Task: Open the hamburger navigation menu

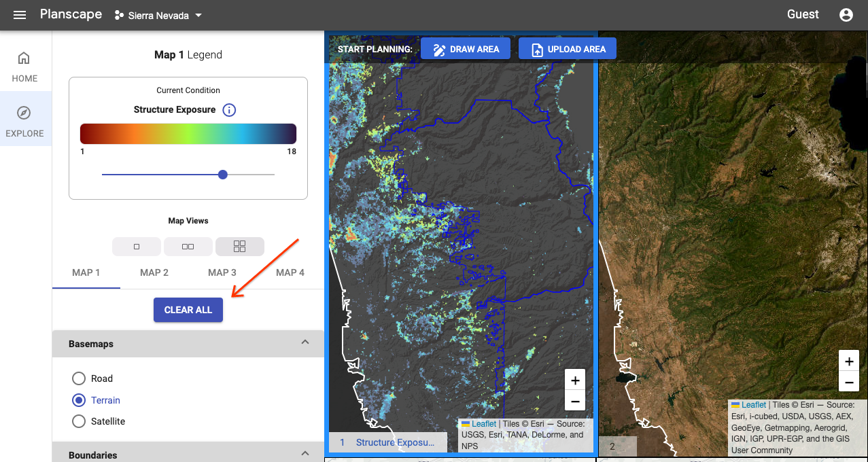Action: click(x=19, y=14)
